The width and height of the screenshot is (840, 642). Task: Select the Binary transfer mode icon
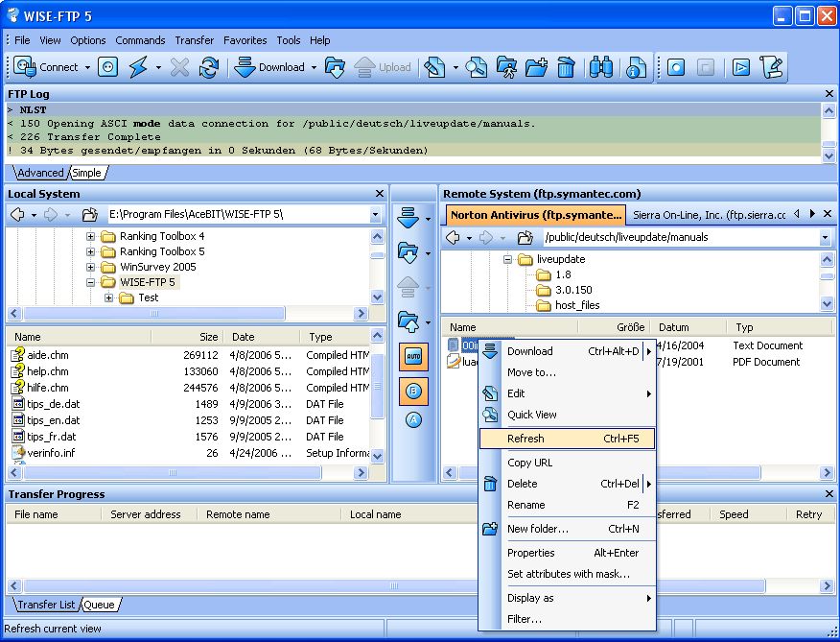[412, 392]
